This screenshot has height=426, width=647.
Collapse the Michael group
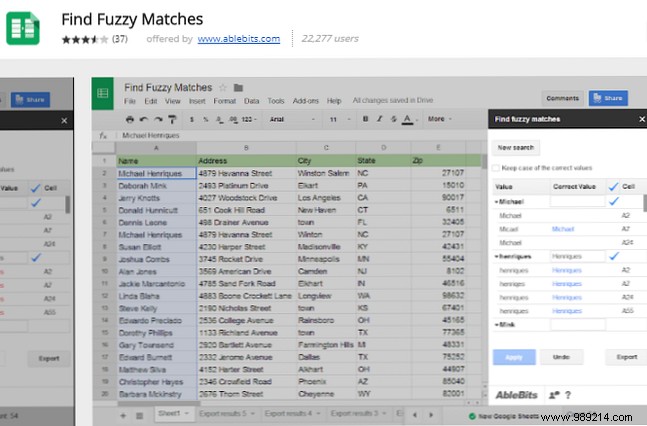(x=496, y=202)
